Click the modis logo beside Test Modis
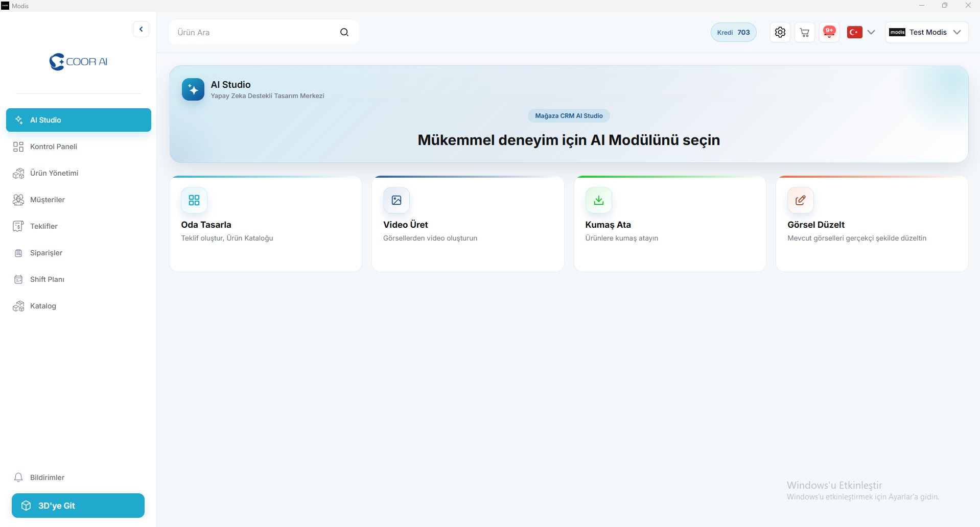The height and width of the screenshot is (527, 980). point(897,32)
